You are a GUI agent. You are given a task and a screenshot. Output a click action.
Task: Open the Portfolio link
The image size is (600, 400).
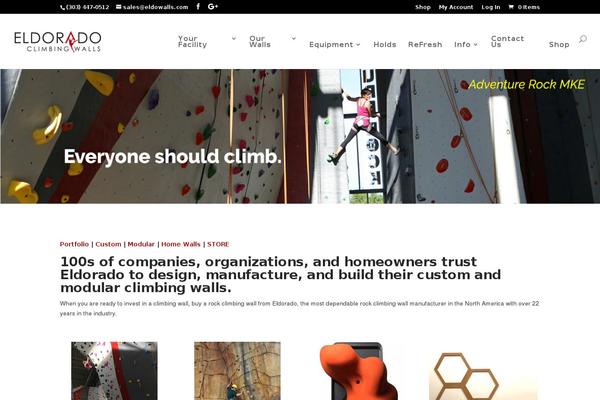[74, 244]
